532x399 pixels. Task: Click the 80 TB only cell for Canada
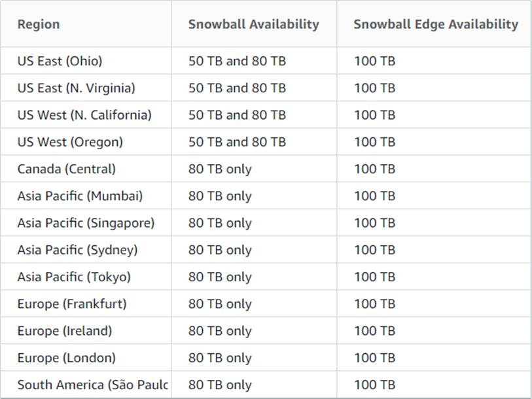[x=220, y=169]
